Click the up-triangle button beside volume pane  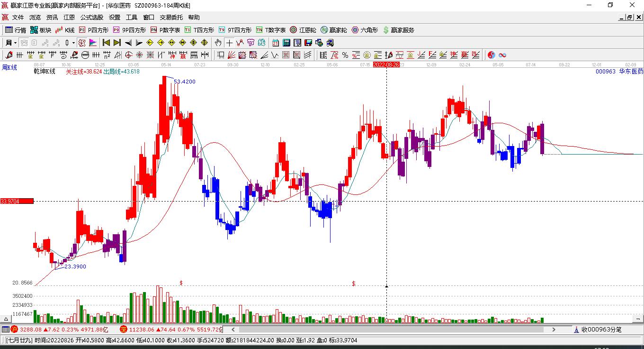tap(6, 319)
